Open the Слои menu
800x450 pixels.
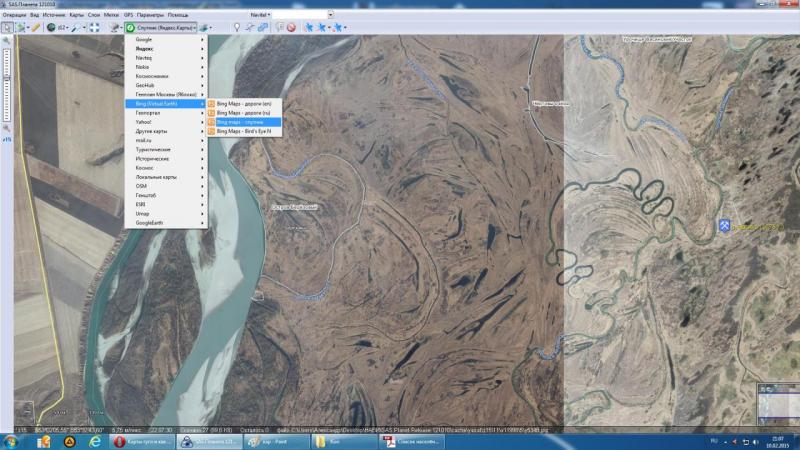(x=94, y=15)
